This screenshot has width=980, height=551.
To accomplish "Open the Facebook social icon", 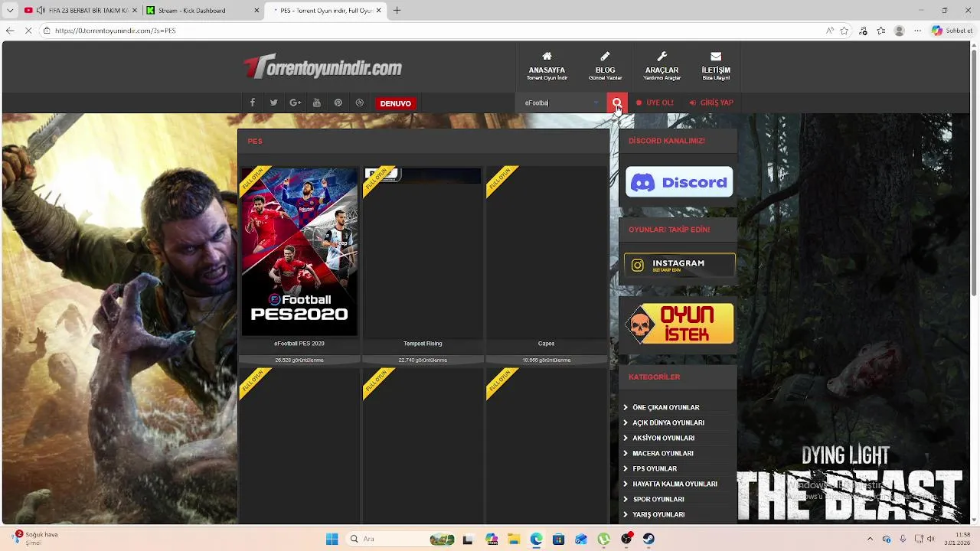I will coord(252,103).
